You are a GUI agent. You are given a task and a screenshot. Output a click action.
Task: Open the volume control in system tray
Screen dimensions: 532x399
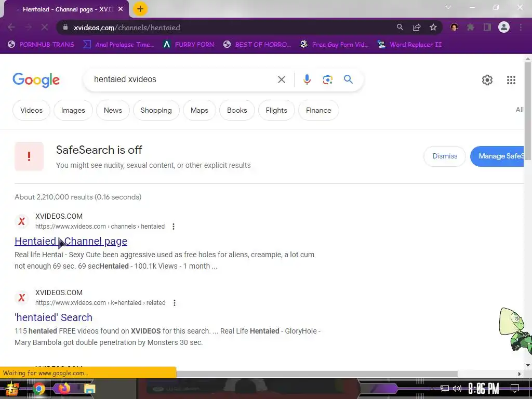click(457, 389)
